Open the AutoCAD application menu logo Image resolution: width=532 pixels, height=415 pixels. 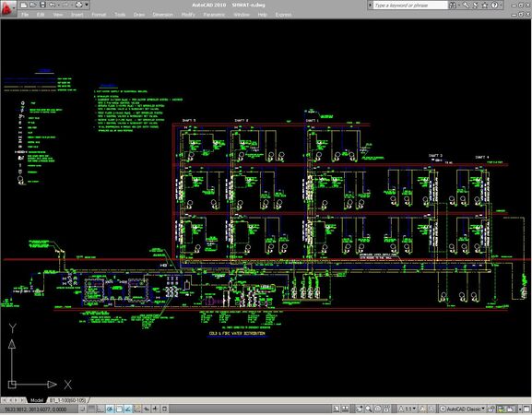click(x=7, y=8)
